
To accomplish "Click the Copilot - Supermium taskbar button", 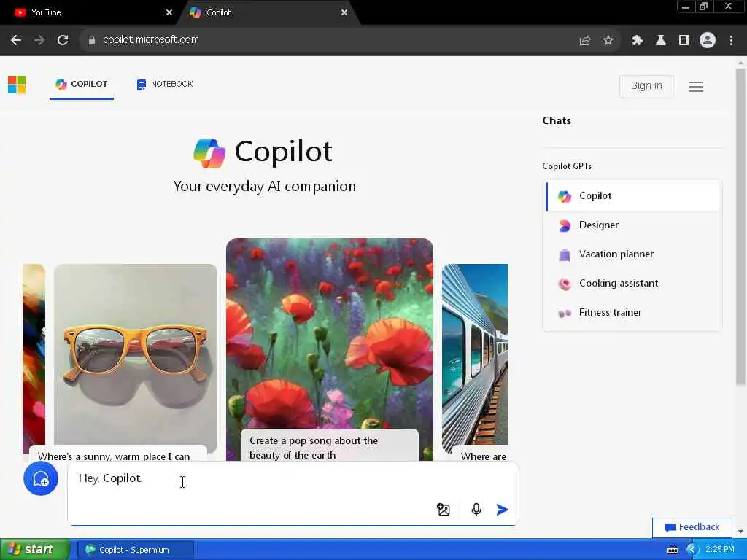I will point(135,550).
